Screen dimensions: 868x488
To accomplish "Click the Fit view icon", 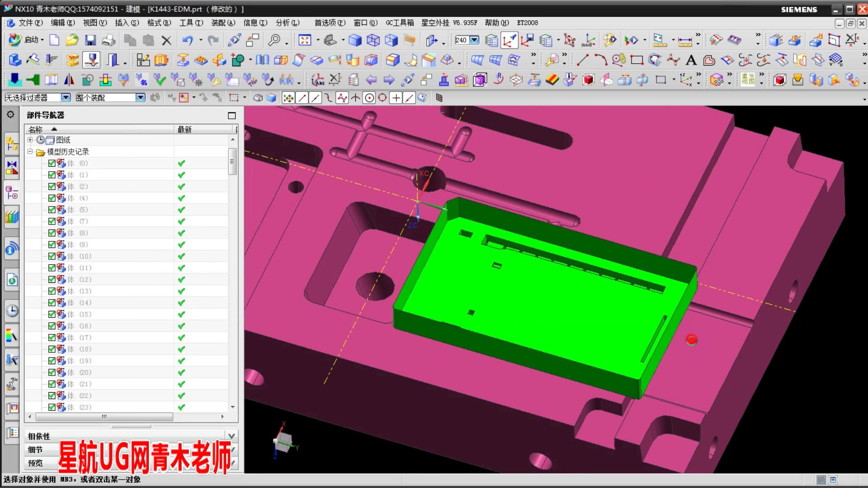I will [305, 40].
